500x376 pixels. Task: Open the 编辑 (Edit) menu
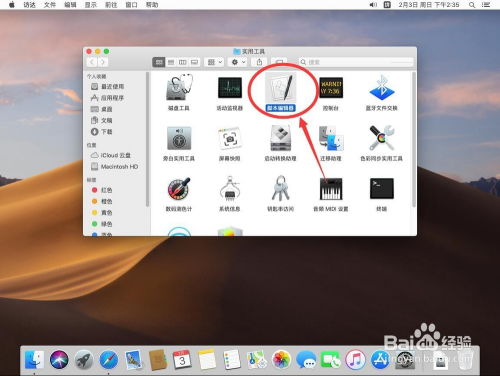pos(70,5)
